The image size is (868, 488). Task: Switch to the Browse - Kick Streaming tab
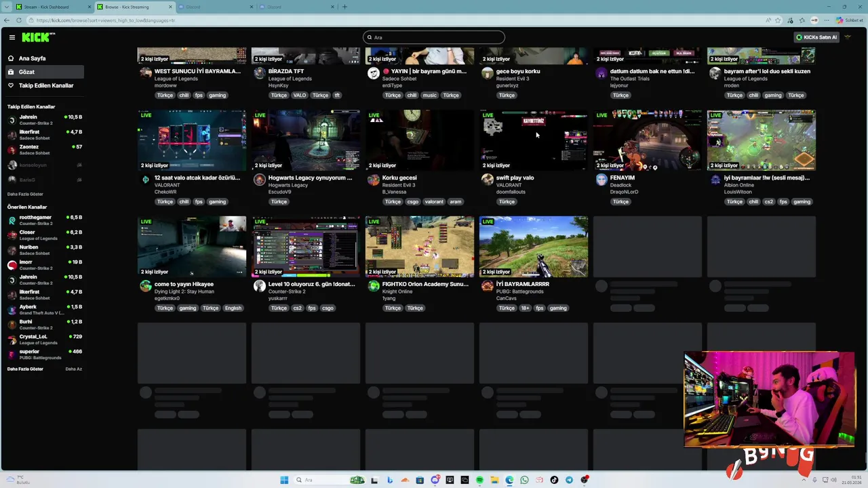(134, 7)
